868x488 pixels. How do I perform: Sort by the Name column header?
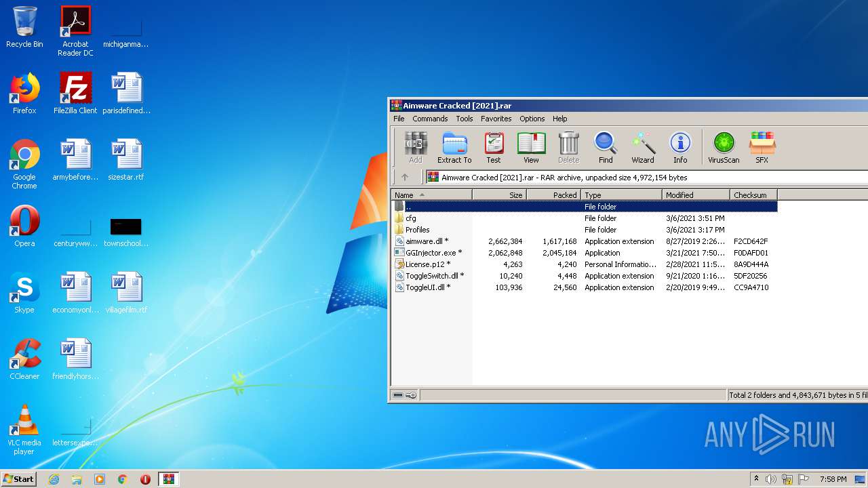pos(432,195)
